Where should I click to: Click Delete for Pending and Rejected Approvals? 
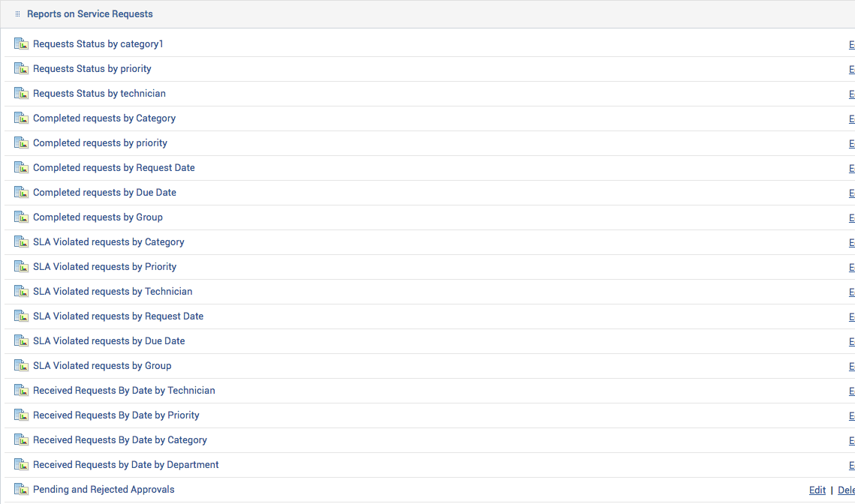[846, 490]
